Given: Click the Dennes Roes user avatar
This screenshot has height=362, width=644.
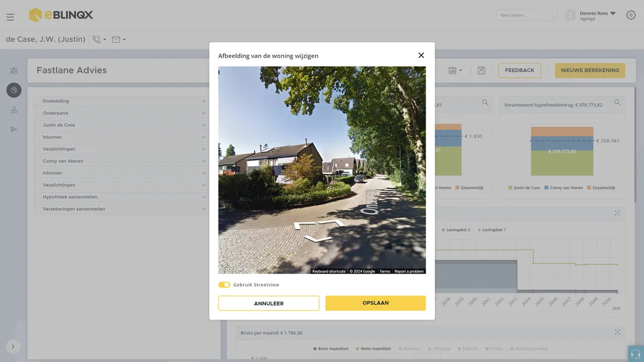Looking at the screenshot, I should [x=570, y=16].
